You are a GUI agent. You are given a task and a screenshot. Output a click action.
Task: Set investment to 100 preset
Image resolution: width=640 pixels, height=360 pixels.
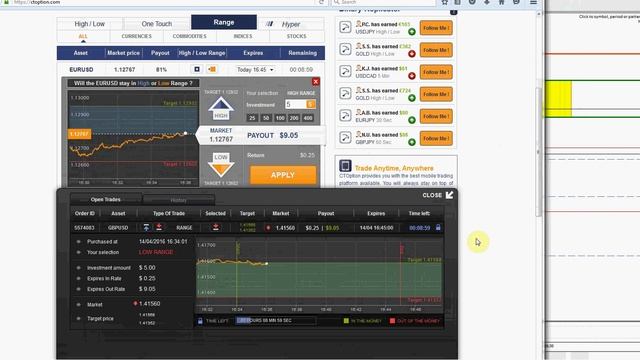(x=280, y=118)
